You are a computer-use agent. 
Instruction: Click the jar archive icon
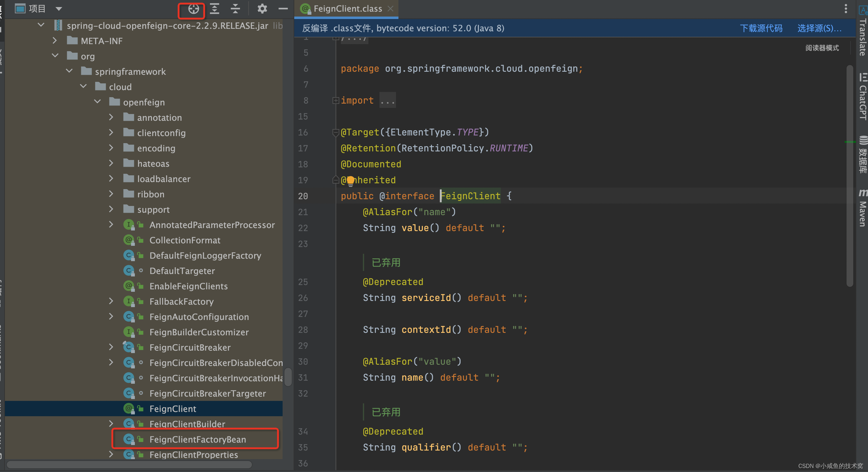(58, 25)
